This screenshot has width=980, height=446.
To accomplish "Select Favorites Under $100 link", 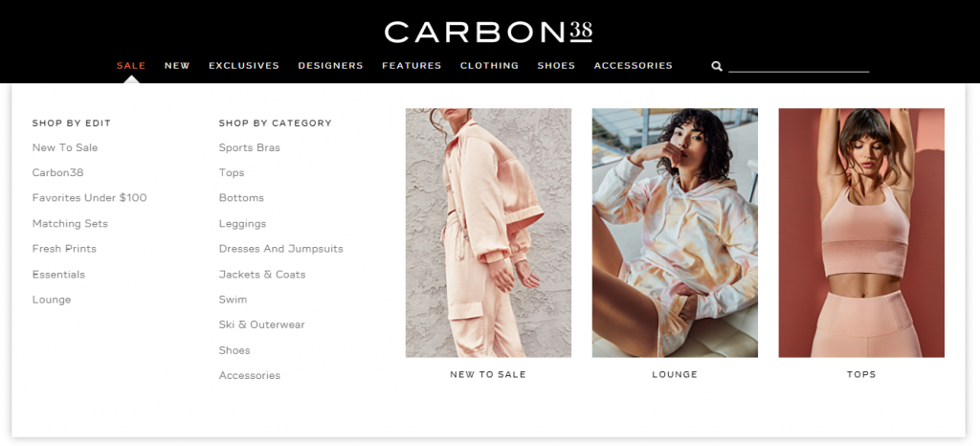I will (x=89, y=197).
